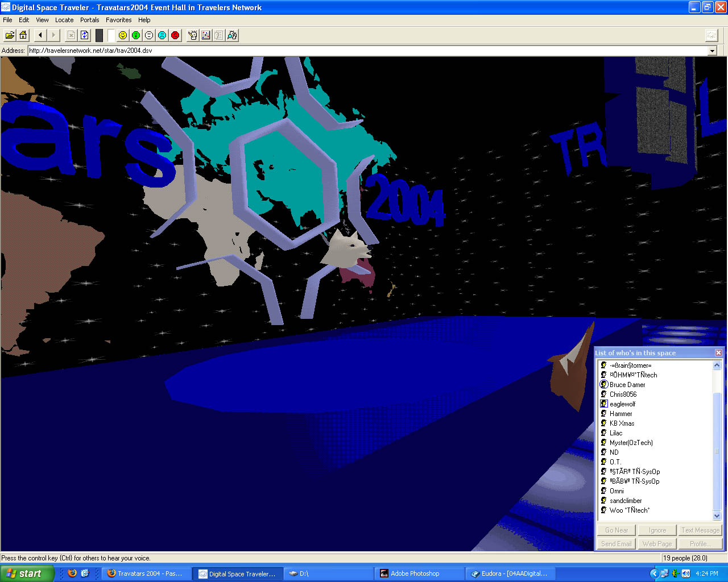Viewport: 728px width, 582px height.
Task: Select the green surprised face emotion
Action: coord(136,35)
